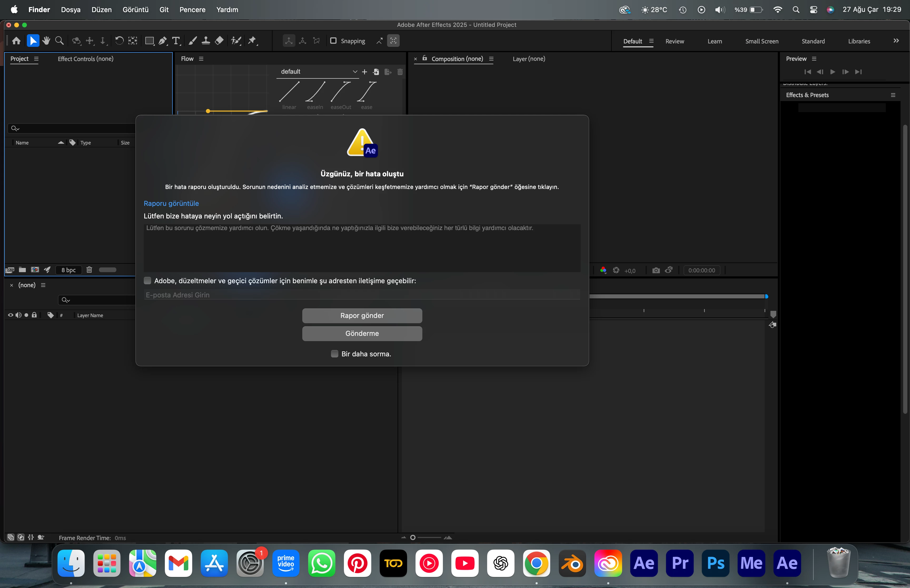Screen dimensions: 910x588
Task: Open the 'Raporu görüntüle' link
Action: pyautogui.click(x=171, y=203)
